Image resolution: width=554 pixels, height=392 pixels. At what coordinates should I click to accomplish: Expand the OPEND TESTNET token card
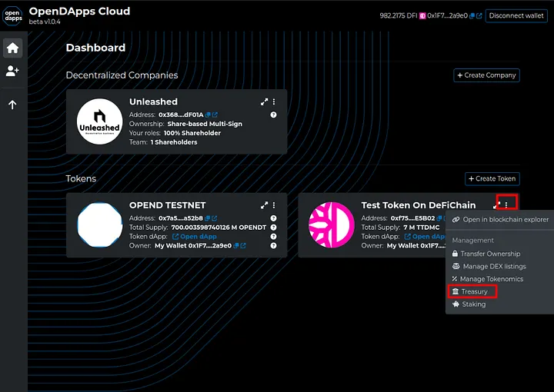pyautogui.click(x=264, y=205)
